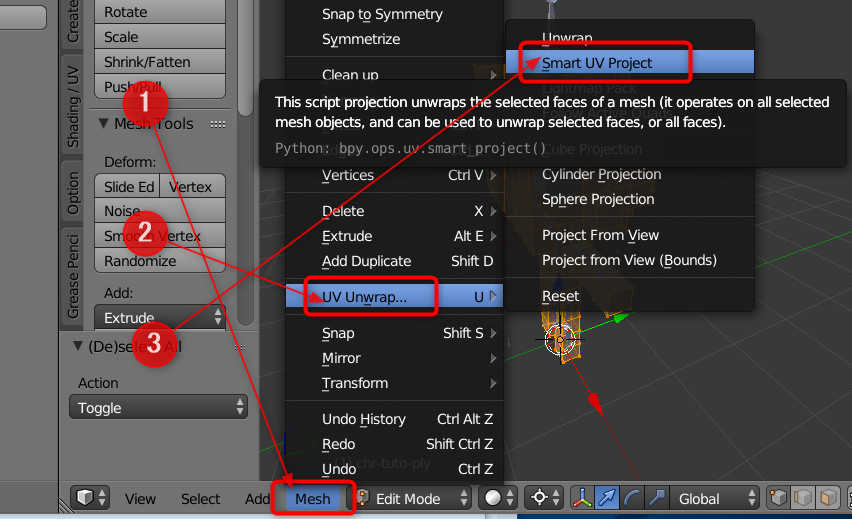
Task: Expand the Vertices submenu
Action: coord(394,175)
